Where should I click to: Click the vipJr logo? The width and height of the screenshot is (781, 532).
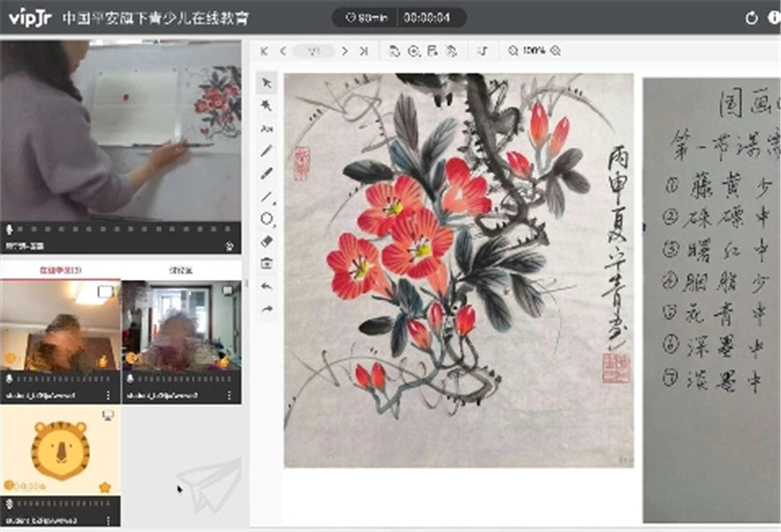coord(30,18)
